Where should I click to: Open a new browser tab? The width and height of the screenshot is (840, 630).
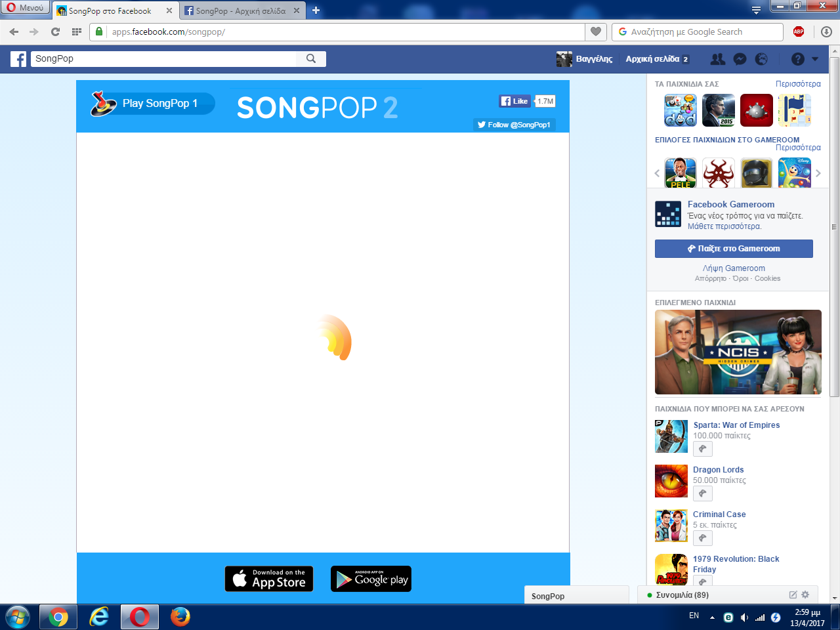point(316,10)
